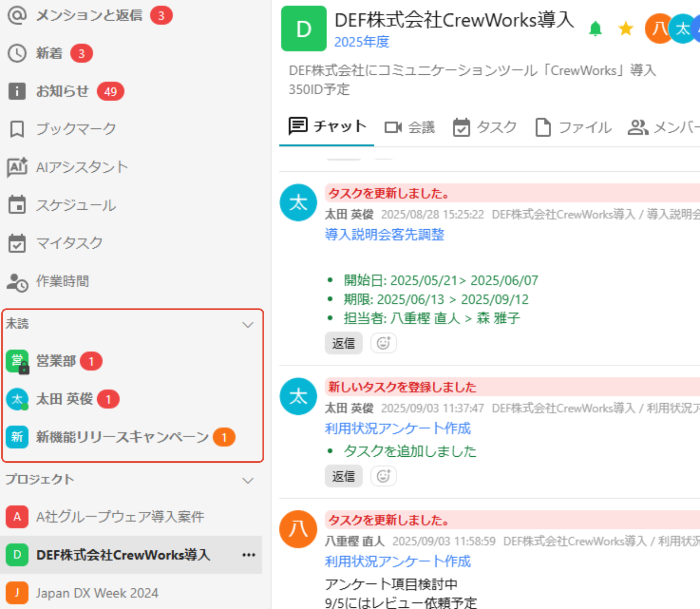Add reaction to 新しいタスクを登録しました message
This screenshot has height=609, width=700.
pyautogui.click(x=384, y=476)
